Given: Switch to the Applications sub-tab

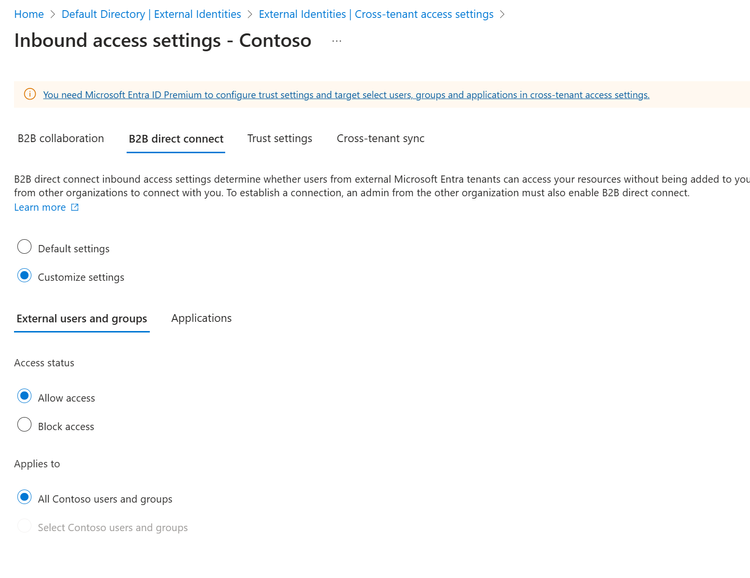Looking at the screenshot, I should [x=201, y=318].
